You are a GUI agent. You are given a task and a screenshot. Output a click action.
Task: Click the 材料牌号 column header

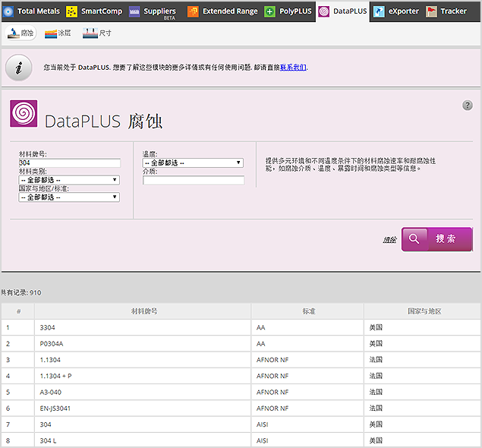pyautogui.click(x=143, y=311)
